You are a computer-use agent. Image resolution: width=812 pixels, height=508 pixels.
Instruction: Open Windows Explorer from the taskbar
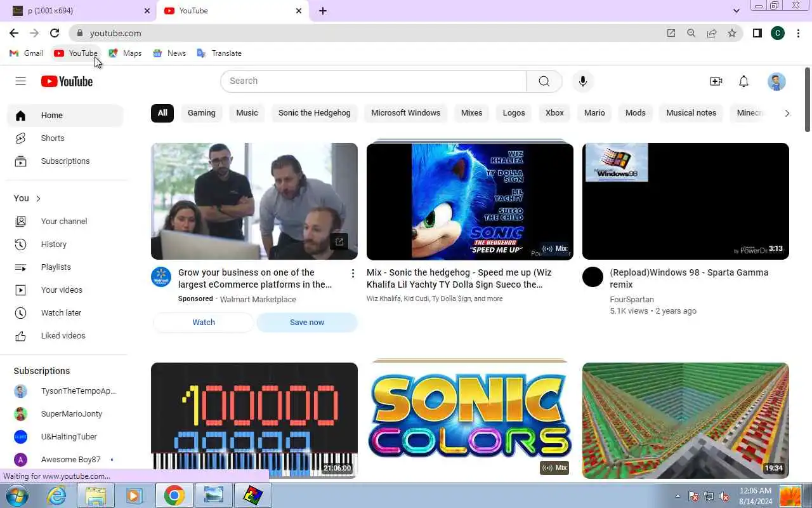[x=96, y=495]
